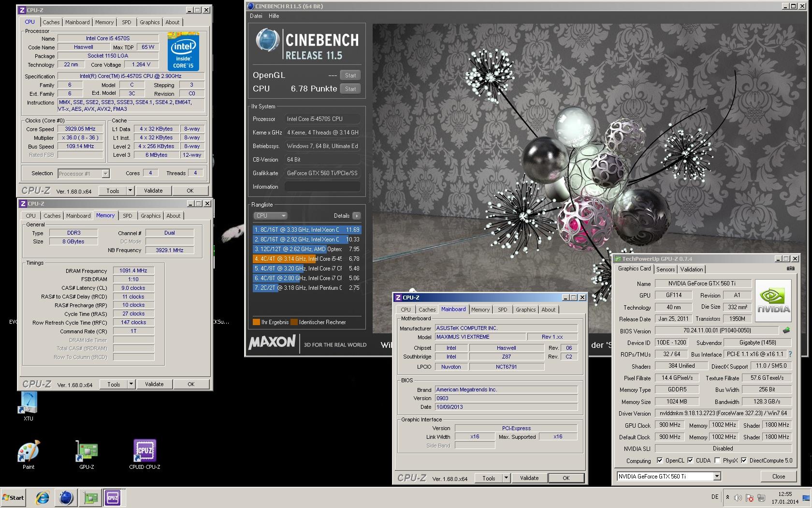The image size is (812, 508).
Task: Select ranking row 3 AMD Opteron 7.95
Action: click(307, 249)
